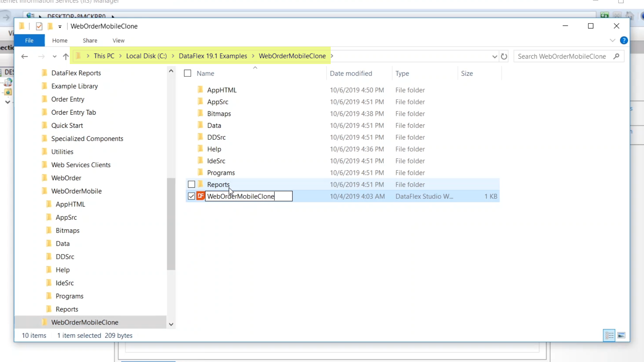
Task: Switch to large icons view in status bar
Action: [621, 336]
